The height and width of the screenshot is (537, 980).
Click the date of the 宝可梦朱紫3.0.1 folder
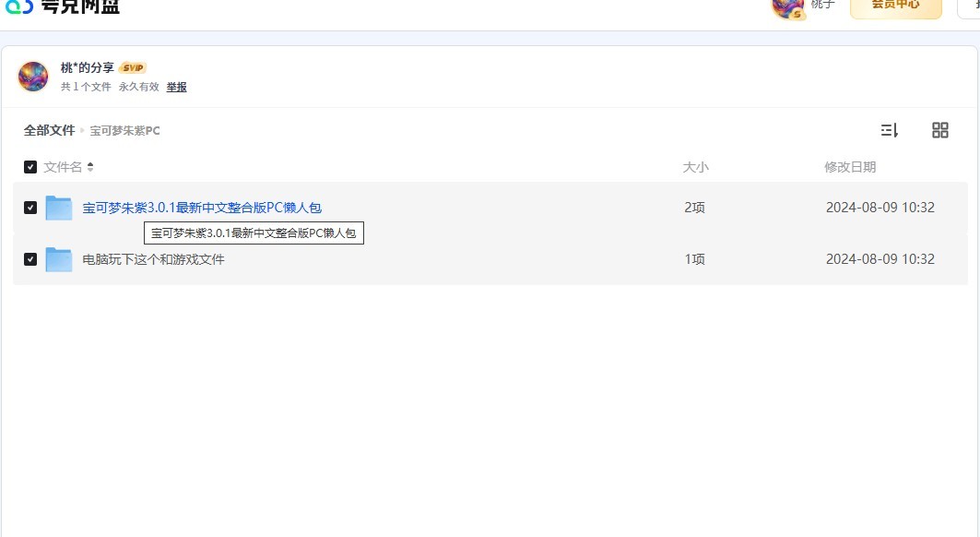point(880,208)
